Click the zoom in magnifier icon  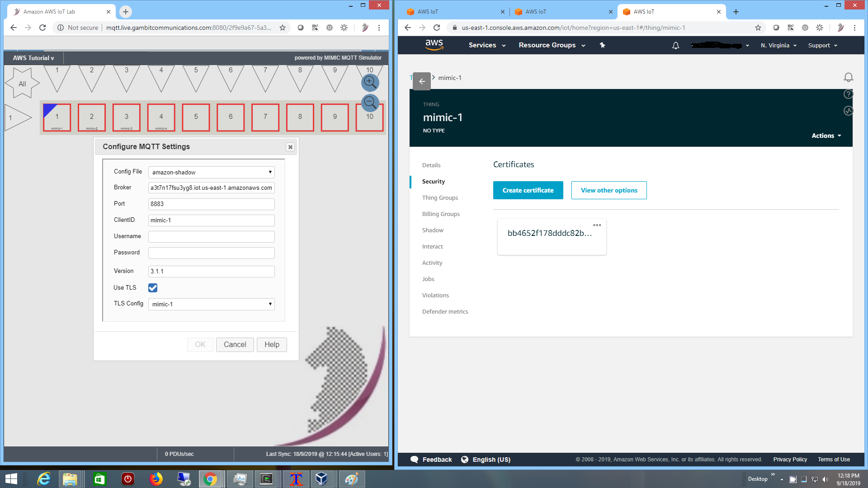pyautogui.click(x=370, y=82)
